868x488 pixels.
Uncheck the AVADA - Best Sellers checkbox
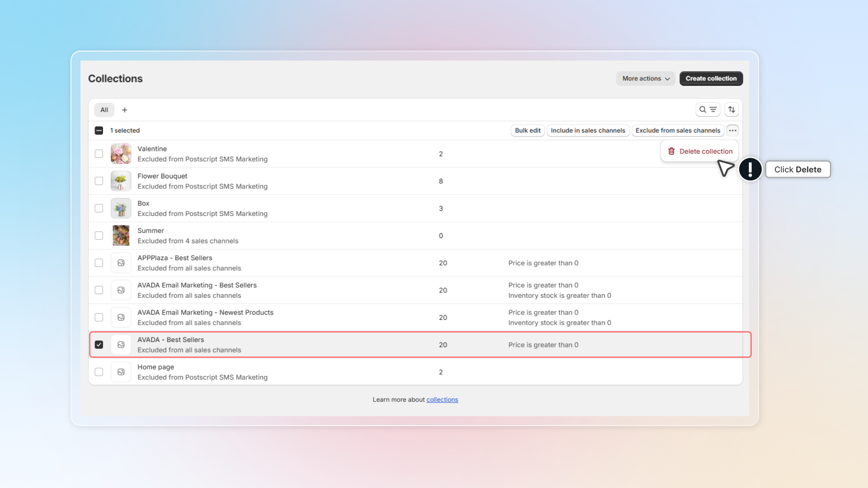click(x=99, y=345)
